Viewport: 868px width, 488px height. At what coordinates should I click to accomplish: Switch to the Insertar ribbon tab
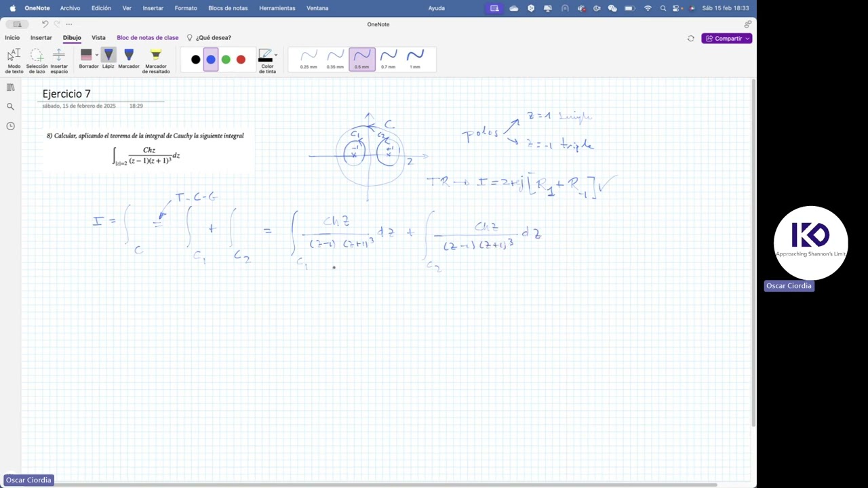[x=41, y=38]
